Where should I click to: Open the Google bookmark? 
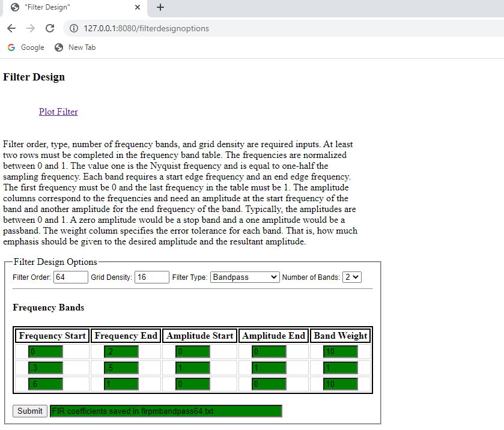[26, 47]
